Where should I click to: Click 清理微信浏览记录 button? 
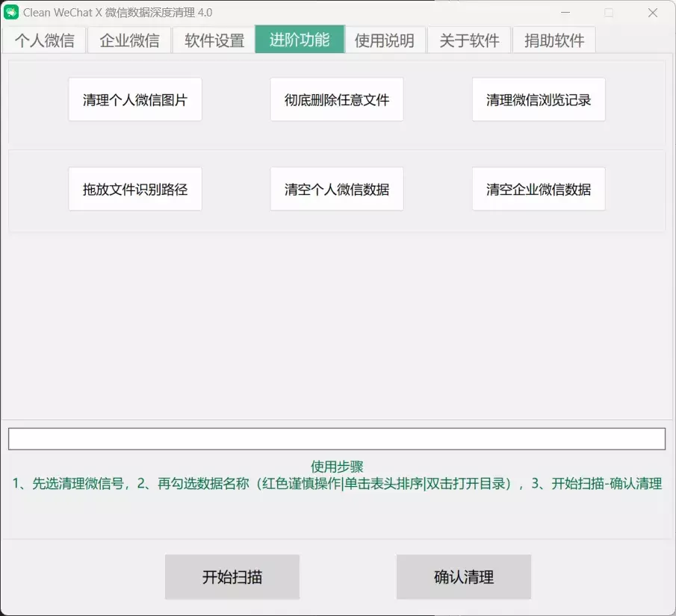[x=539, y=99]
